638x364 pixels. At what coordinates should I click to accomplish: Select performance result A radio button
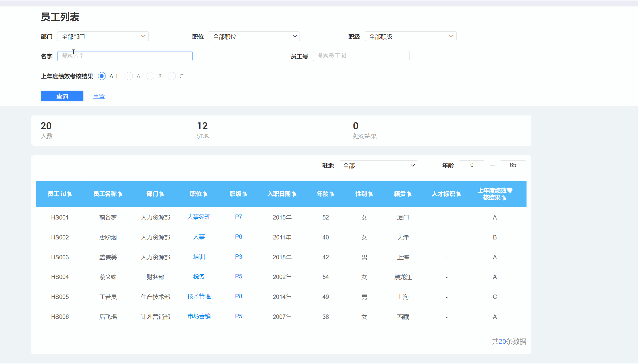click(x=129, y=76)
